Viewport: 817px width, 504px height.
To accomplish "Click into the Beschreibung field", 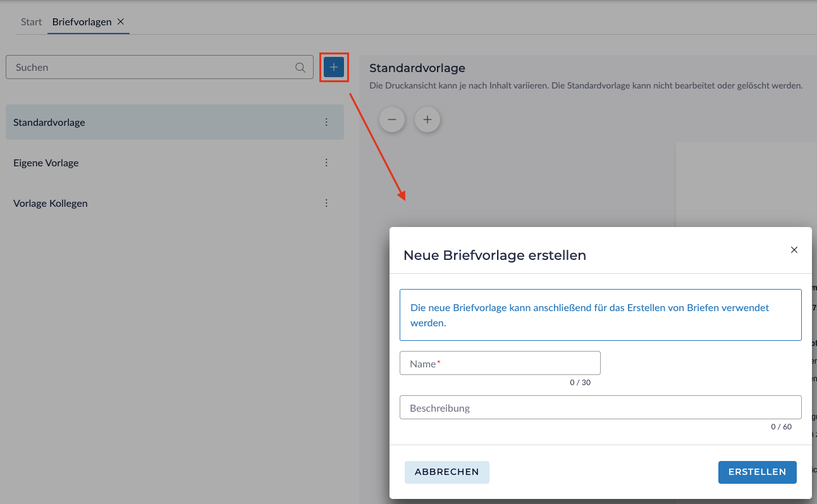I will pos(600,408).
